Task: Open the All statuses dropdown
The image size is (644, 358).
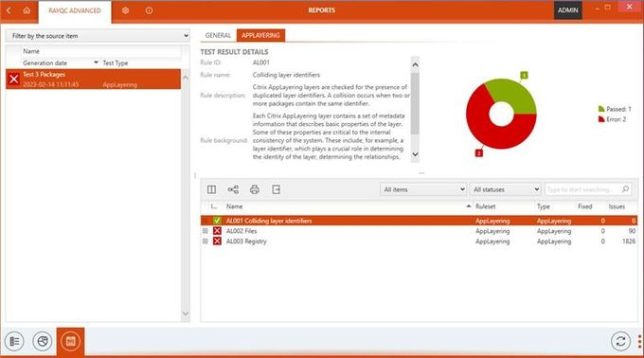Action: (505, 189)
